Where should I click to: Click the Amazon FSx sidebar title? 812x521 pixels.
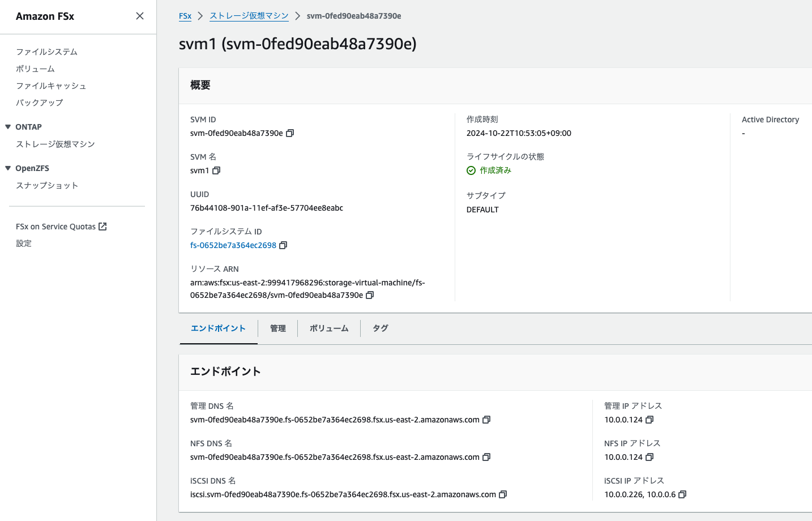point(45,16)
